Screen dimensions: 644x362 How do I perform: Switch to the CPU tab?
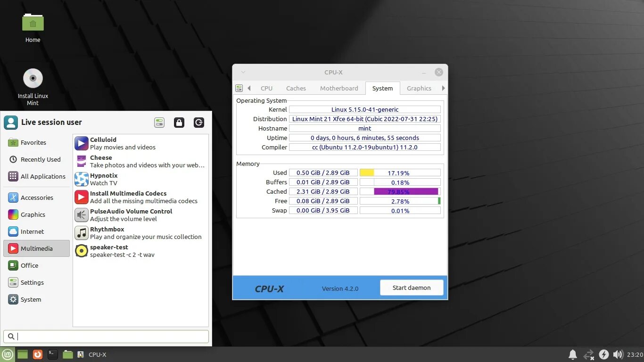(266, 88)
